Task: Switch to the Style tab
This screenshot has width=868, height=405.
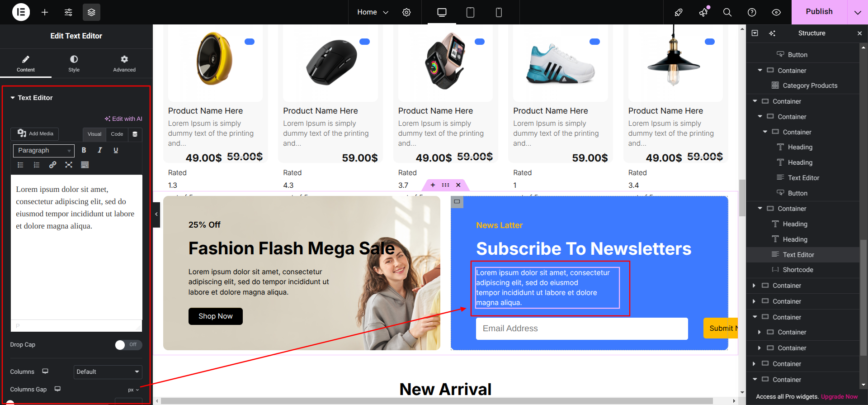Action: [x=74, y=63]
